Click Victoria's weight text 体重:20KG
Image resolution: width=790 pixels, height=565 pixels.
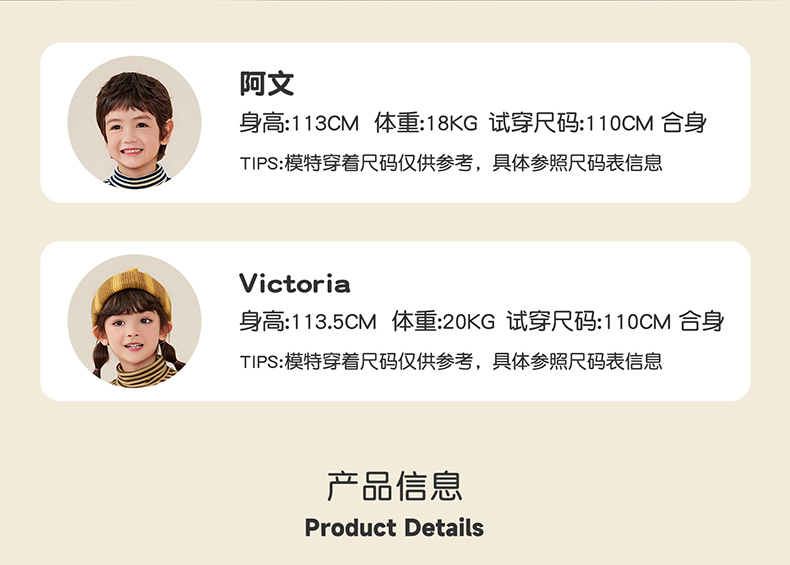[443, 322]
